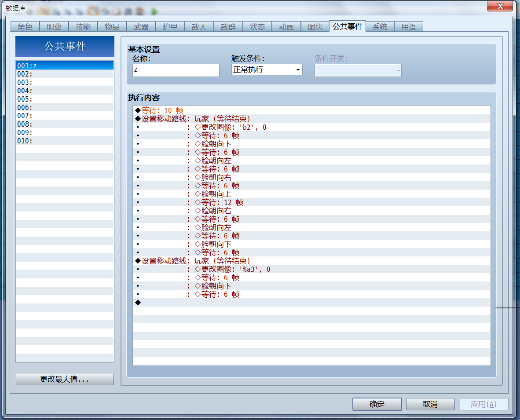The height and width of the screenshot is (420, 520).
Task: Select the 等待: 12 帧 command line
Action: (311, 202)
